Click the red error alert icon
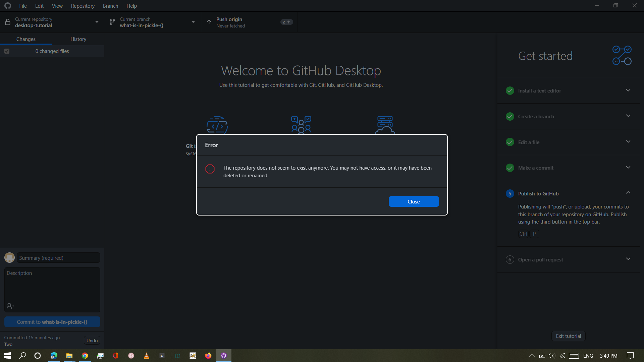Image resolution: width=644 pixels, height=362 pixels. click(210, 169)
